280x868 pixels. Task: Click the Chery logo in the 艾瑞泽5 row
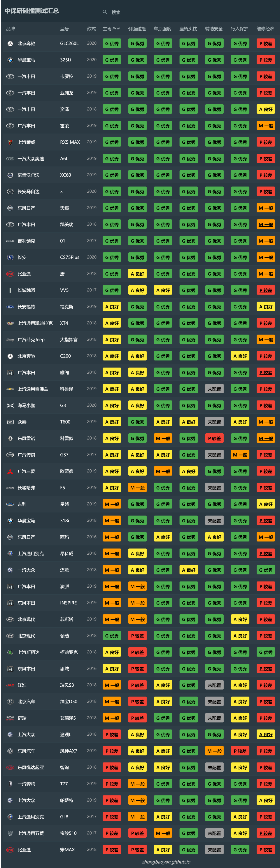10,718
